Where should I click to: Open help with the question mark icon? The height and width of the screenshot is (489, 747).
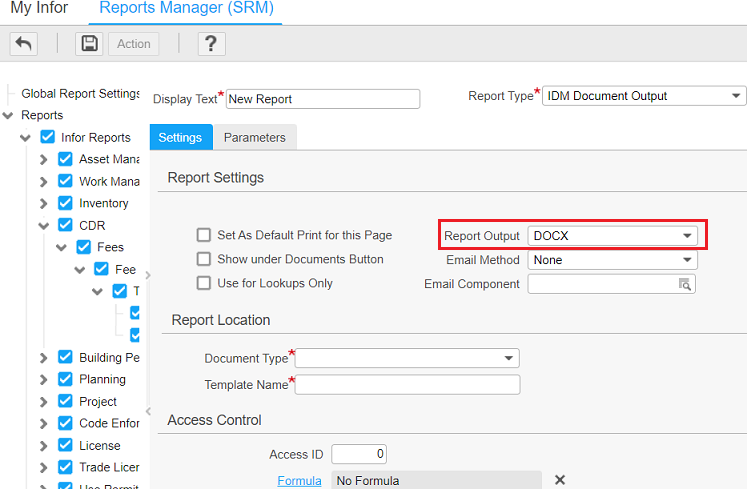pos(210,44)
